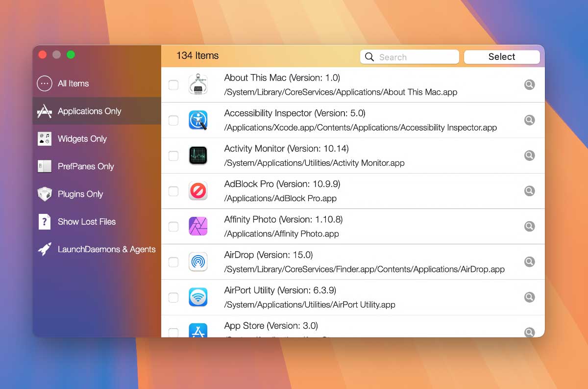588x389 pixels.
Task: Open the Show Lost Files section
Action: [97, 222]
